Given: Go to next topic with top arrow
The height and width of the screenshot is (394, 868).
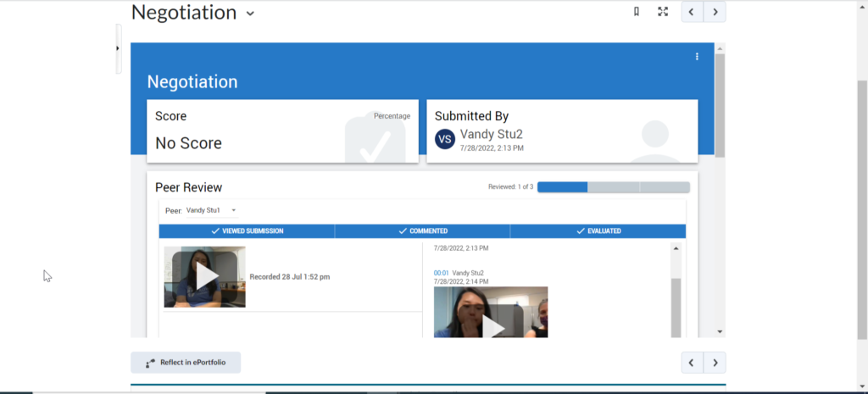Looking at the screenshot, I should (x=715, y=12).
